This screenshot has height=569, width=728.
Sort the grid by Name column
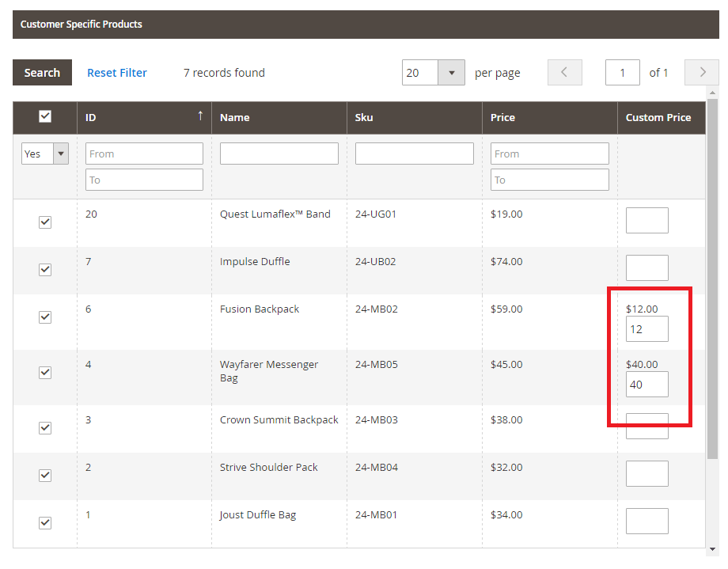[235, 117]
